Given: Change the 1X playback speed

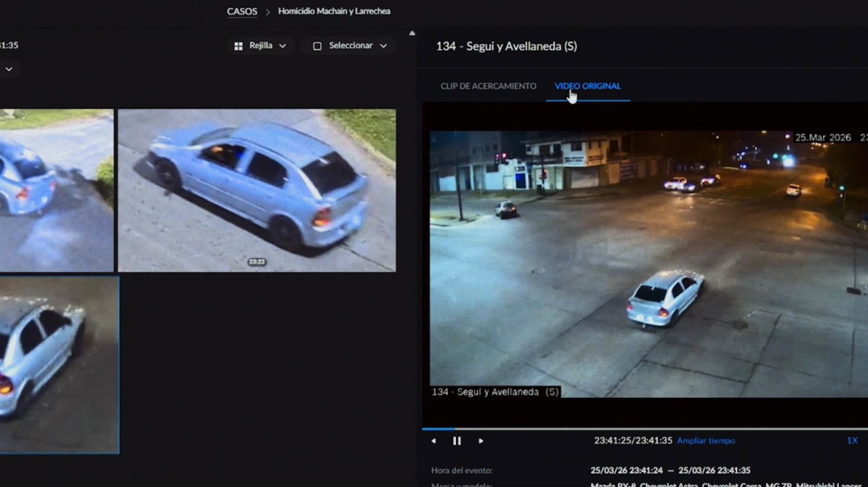Looking at the screenshot, I should (x=852, y=441).
